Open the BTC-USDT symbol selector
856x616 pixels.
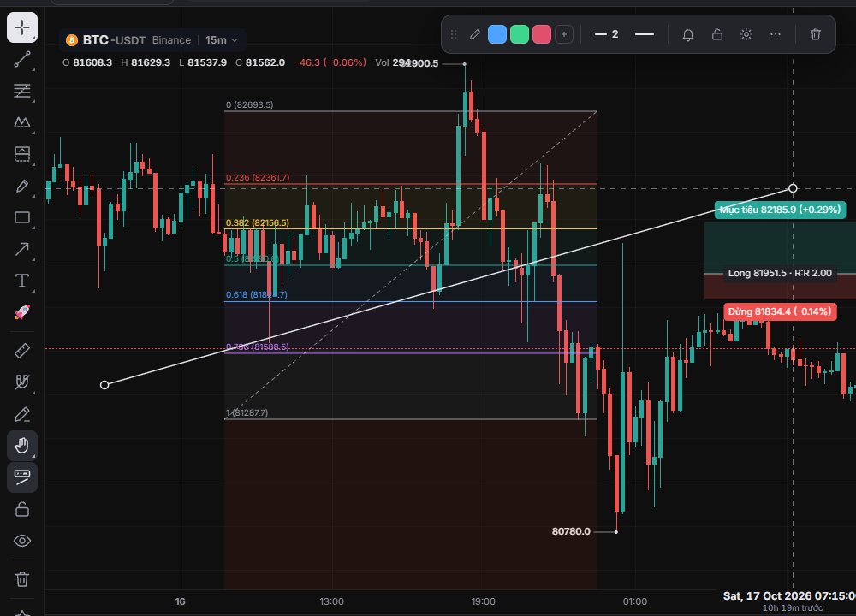tap(106, 40)
